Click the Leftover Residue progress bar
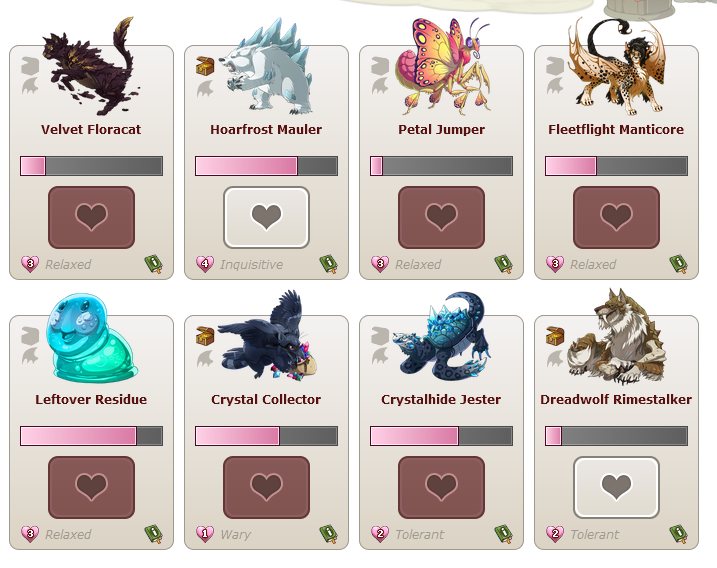The height and width of the screenshot is (568, 717). (91, 436)
